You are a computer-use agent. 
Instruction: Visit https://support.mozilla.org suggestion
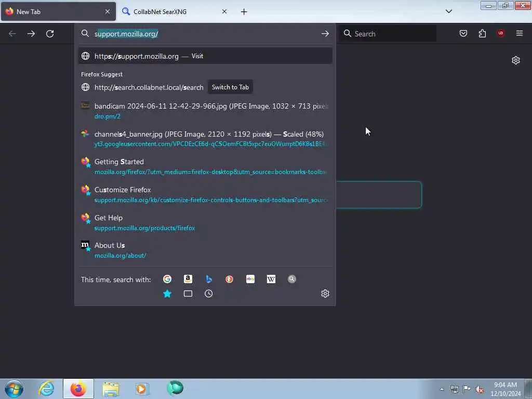tap(205, 56)
